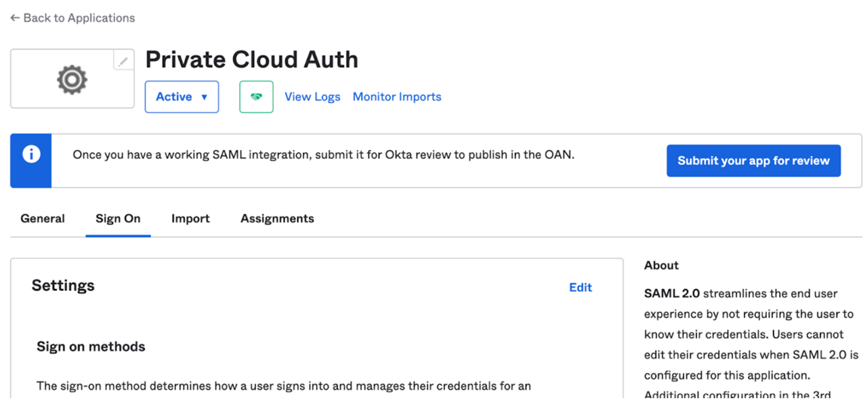Open the Monitor Imports link

pos(397,97)
